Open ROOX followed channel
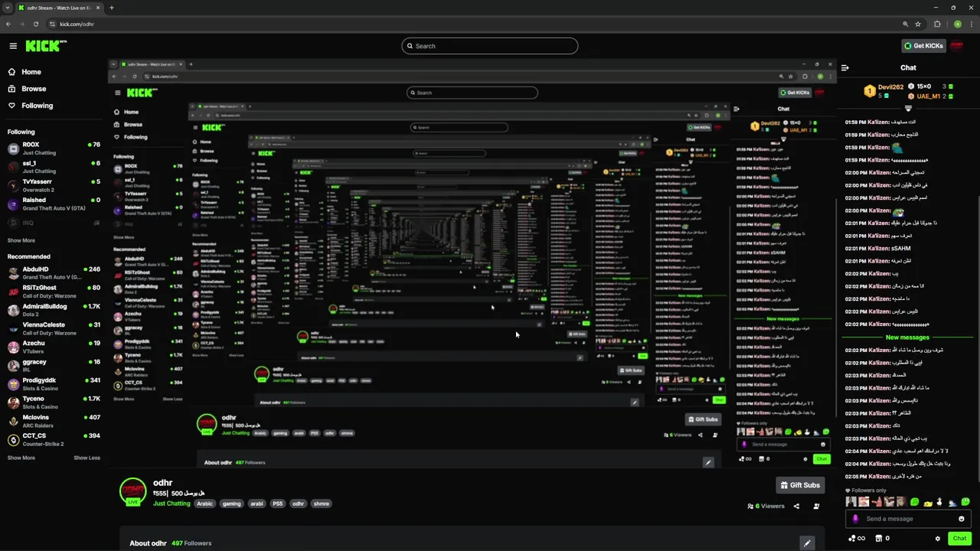 [x=54, y=148]
